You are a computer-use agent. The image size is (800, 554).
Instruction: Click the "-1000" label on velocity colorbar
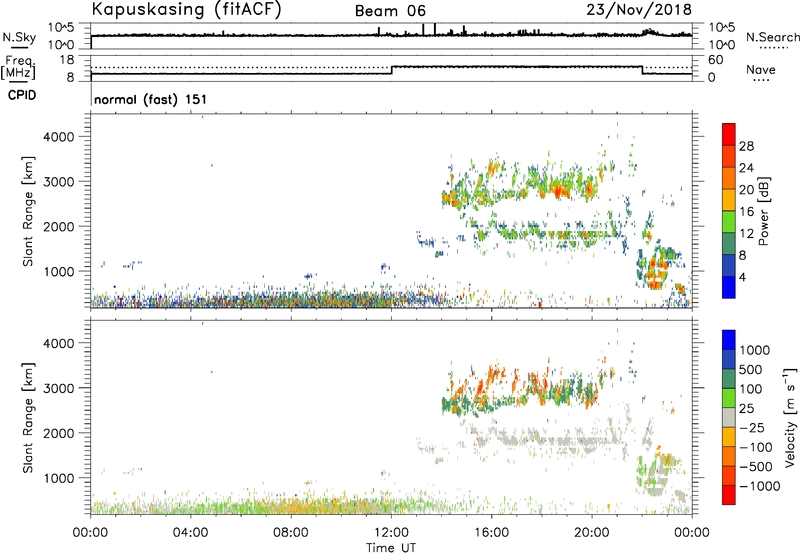click(x=760, y=486)
